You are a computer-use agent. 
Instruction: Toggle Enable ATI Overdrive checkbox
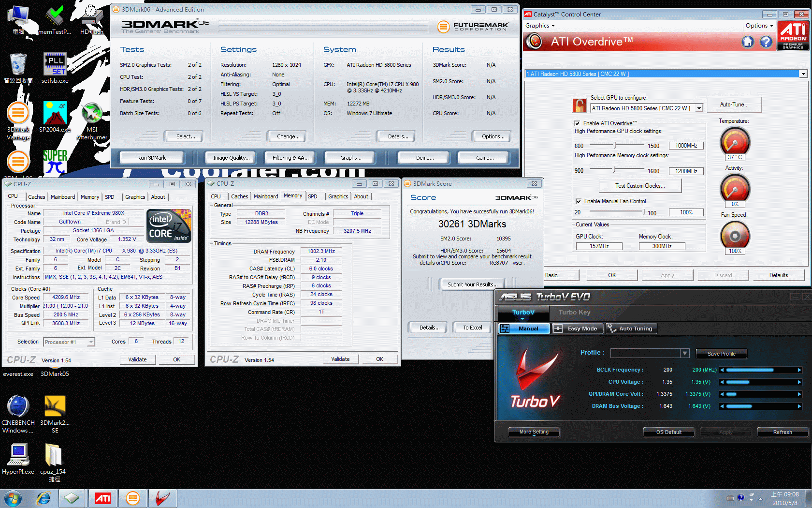click(577, 123)
